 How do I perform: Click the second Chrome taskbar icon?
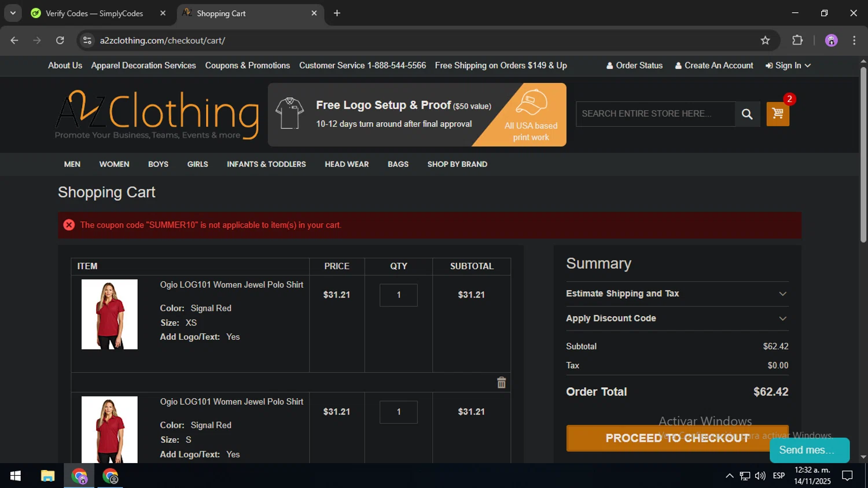tap(110, 476)
